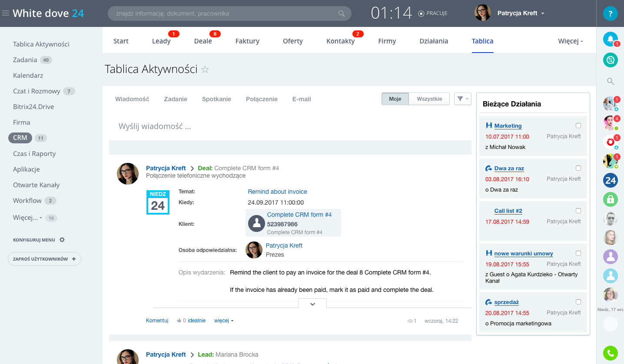Switch to the Deale tab
The width and height of the screenshot is (624, 364).
203,41
